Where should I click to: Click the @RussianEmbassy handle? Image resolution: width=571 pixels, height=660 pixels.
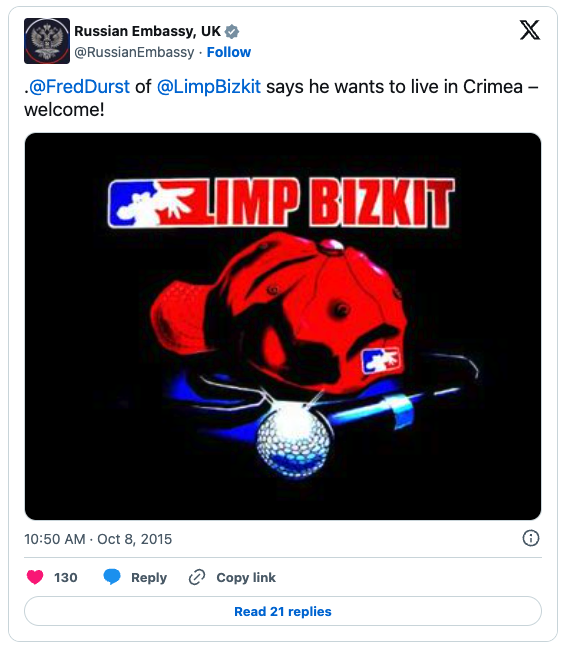click(x=134, y=52)
